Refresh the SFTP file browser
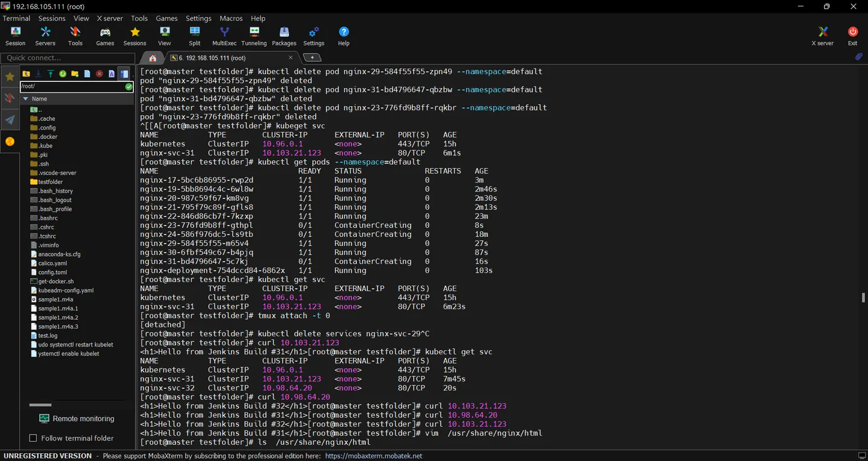The image size is (868, 461). pos(63,74)
